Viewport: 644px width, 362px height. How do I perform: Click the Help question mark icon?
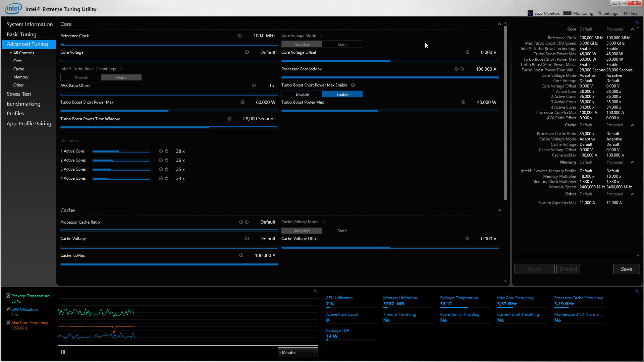point(626,13)
